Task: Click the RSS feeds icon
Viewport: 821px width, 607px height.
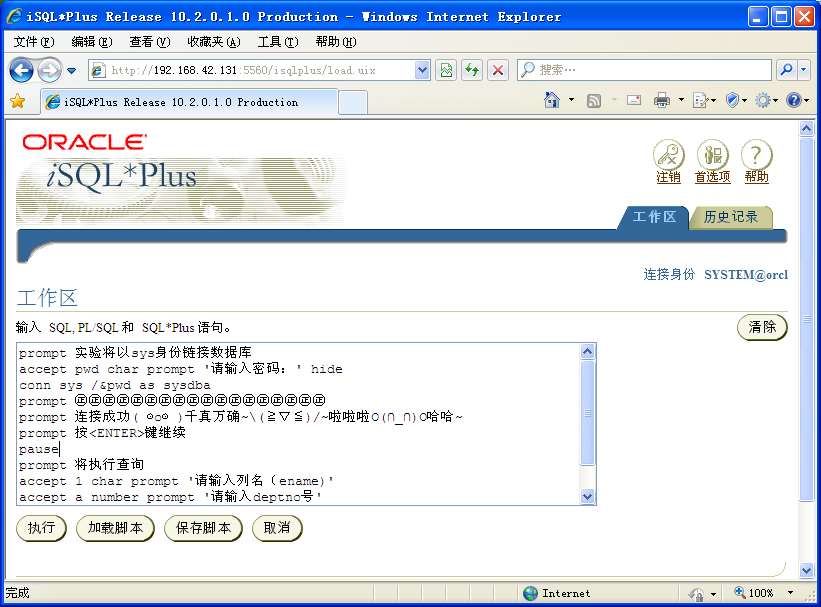Action: point(594,100)
